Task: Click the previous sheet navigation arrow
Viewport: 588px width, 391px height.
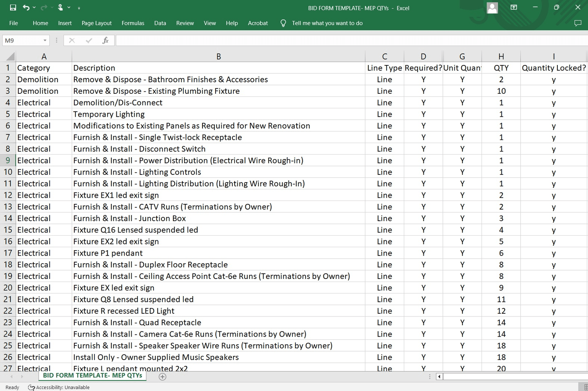Action: tap(12, 377)
